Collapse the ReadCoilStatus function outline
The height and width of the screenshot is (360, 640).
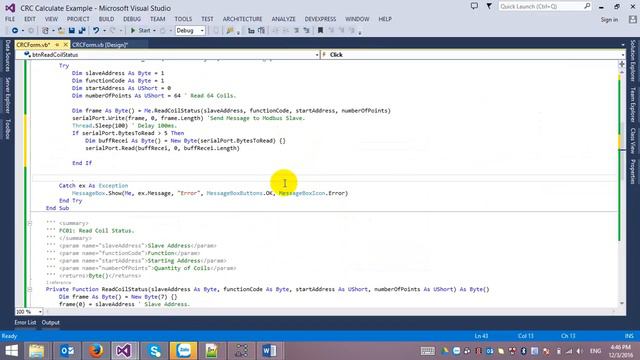(x=29, y=289)
